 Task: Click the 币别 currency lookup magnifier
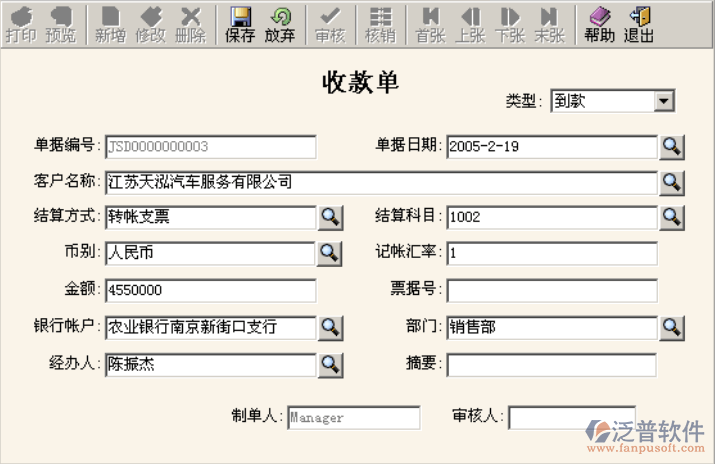(x=330, y=253)
